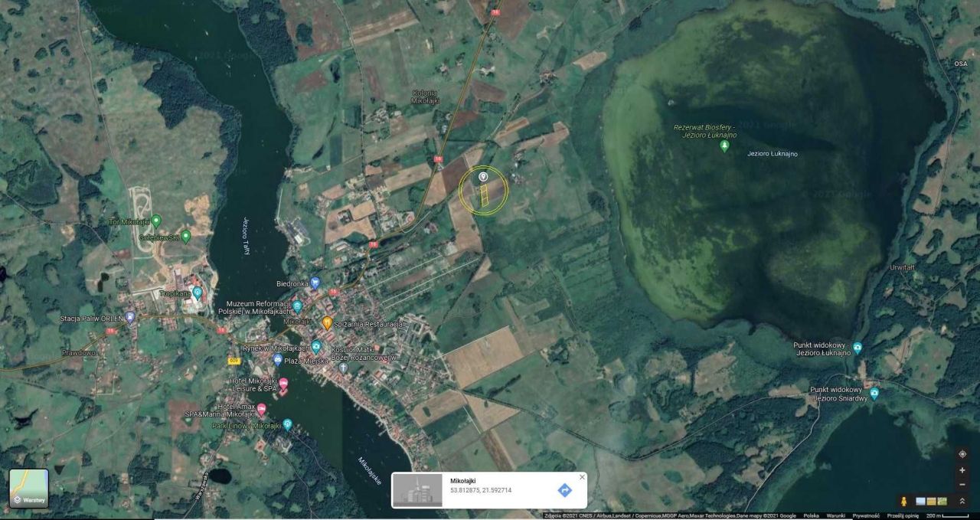Click the Mikołajki title in info card
The image size is (980, 520).
point(462,480)
